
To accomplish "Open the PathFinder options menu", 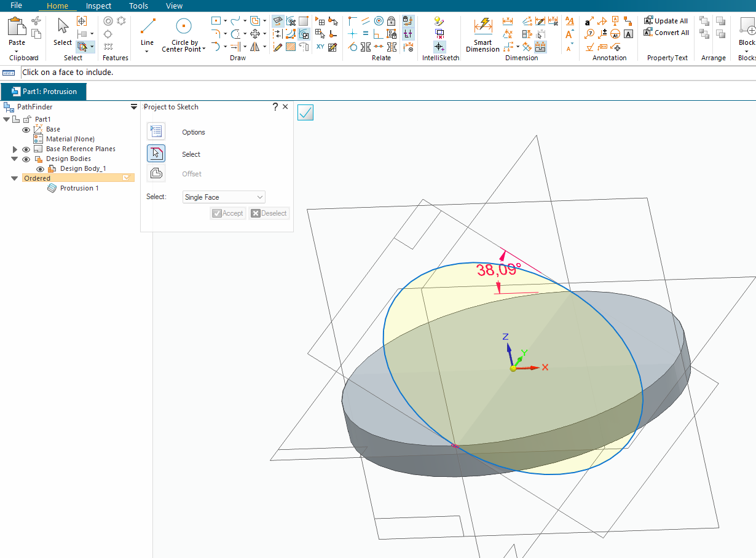I will [x=134, y=107].
